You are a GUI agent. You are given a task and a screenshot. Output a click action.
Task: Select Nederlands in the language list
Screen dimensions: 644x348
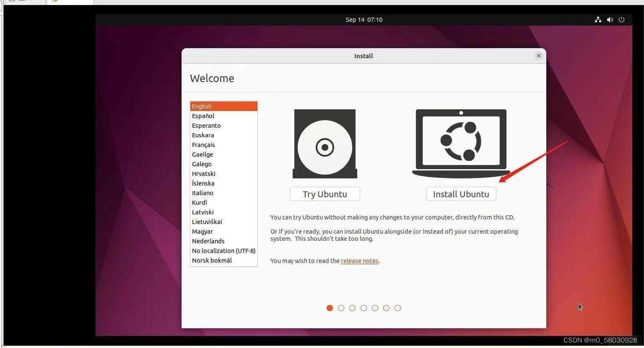(x=224, y=241)
